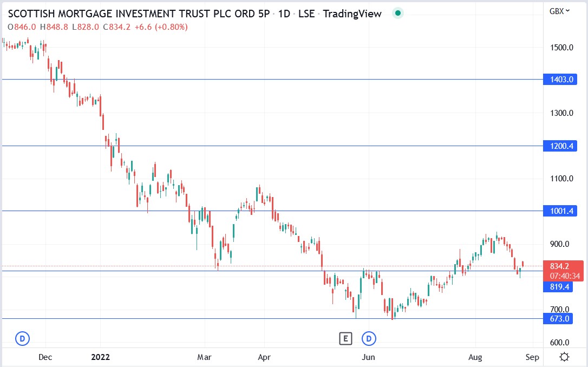This screenshot has width=588, height=367.
Task: Click the dividend D marker at bottom left
Action: tap(21, 338)
